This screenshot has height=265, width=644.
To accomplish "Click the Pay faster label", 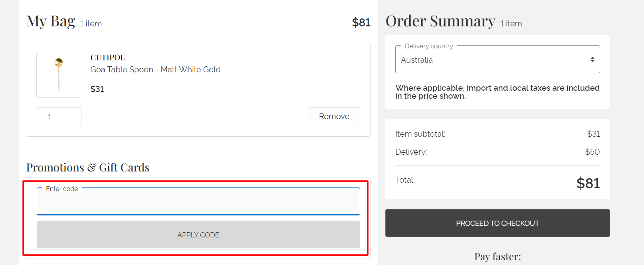I will point(497,256).
